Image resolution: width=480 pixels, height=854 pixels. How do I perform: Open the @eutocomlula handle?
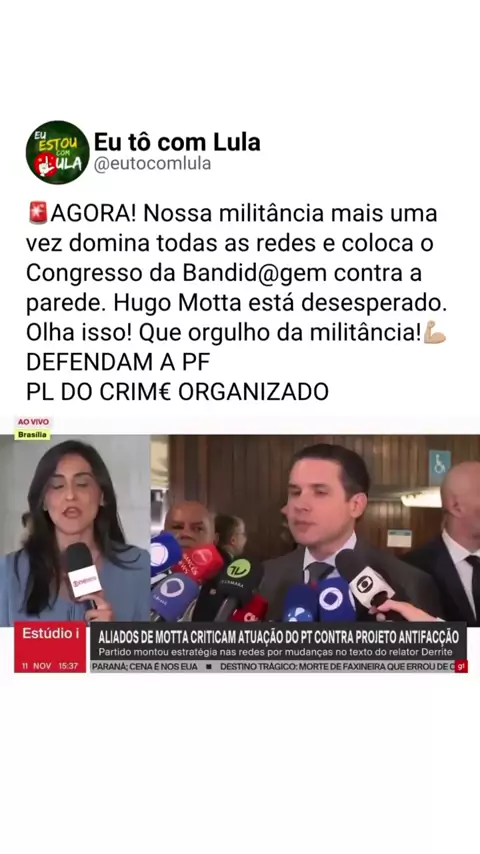coord(153,164)
